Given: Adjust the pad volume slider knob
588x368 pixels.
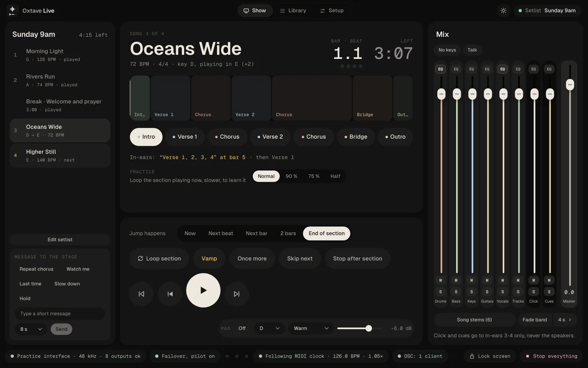Looking at the screenshot, I should click(x=369, y=328).
